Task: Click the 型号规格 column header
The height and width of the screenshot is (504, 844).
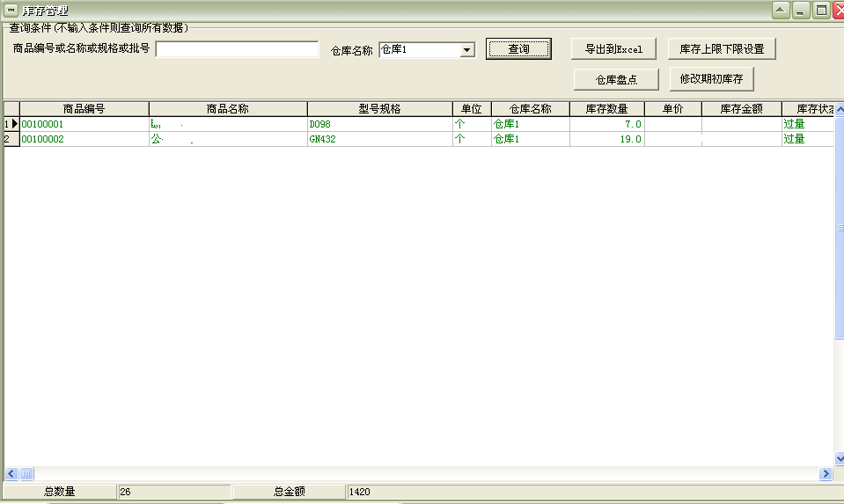Action: pos(379,109)
